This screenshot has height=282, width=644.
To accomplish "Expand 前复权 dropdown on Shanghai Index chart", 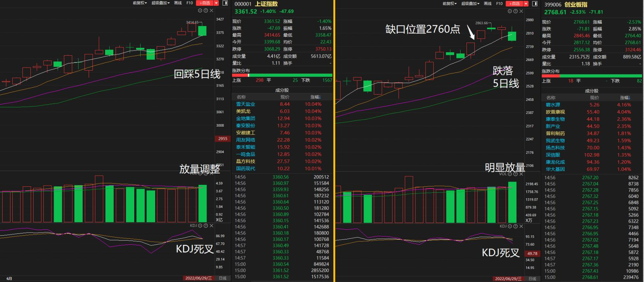I will pos(140,3).
